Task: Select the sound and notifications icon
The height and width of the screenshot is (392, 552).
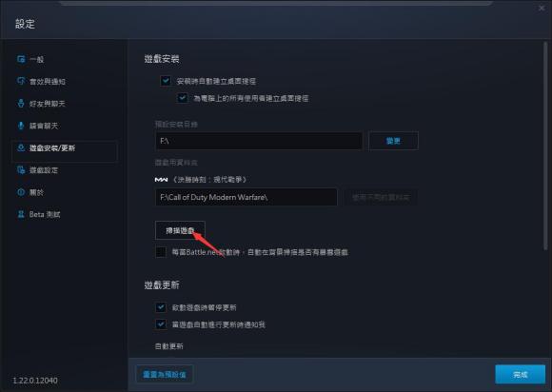Action: coord(21,81)
